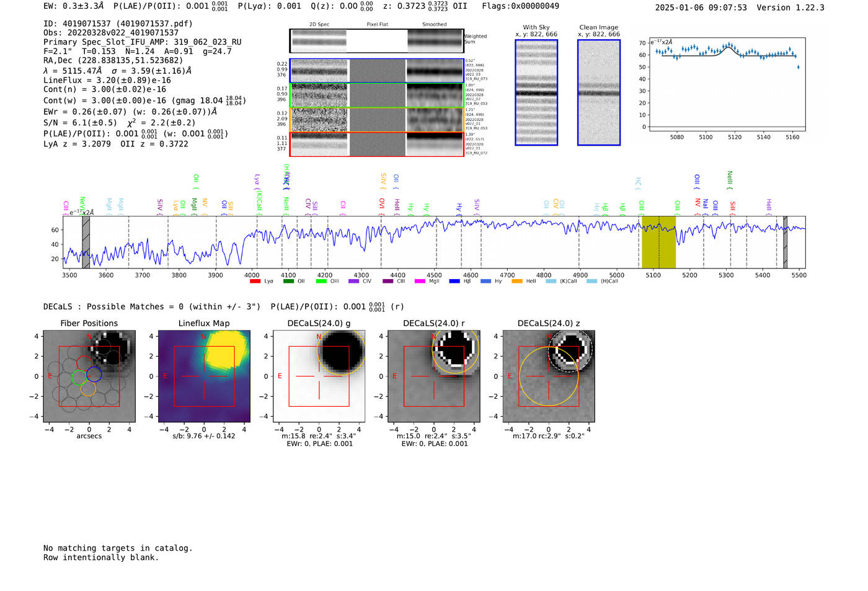Select the Row intentionally blank text
The height and width of the screenshot is (591, 868).
101,558
